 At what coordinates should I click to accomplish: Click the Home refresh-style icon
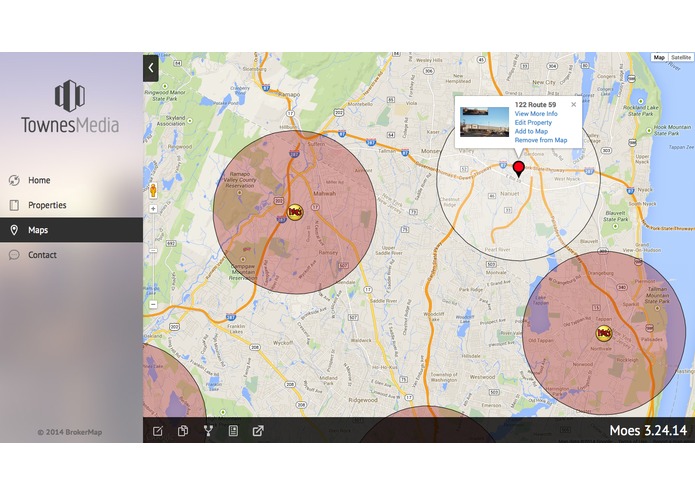[14, 180]
